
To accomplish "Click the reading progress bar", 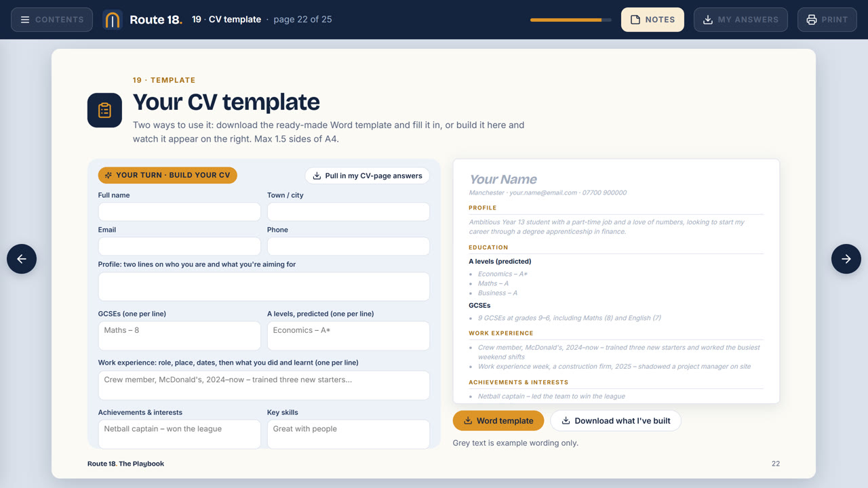I will (571, 20).
